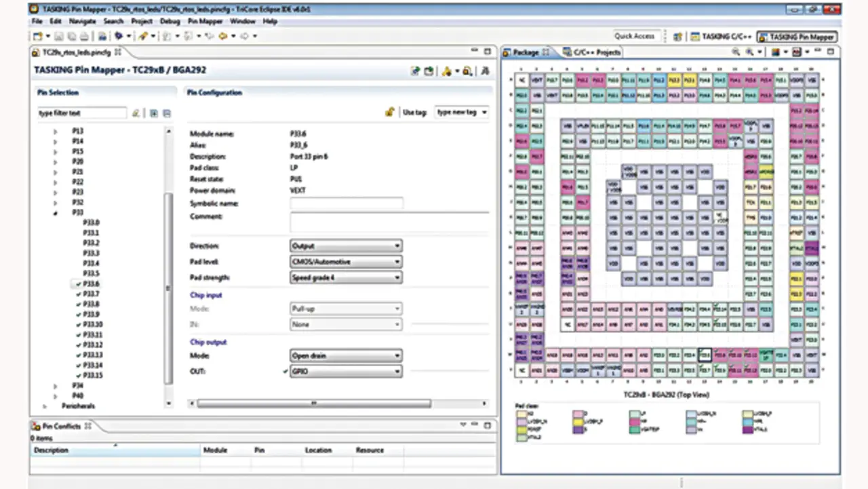
Task: Click the Symbolic name input field
Action: pos(346,203)
